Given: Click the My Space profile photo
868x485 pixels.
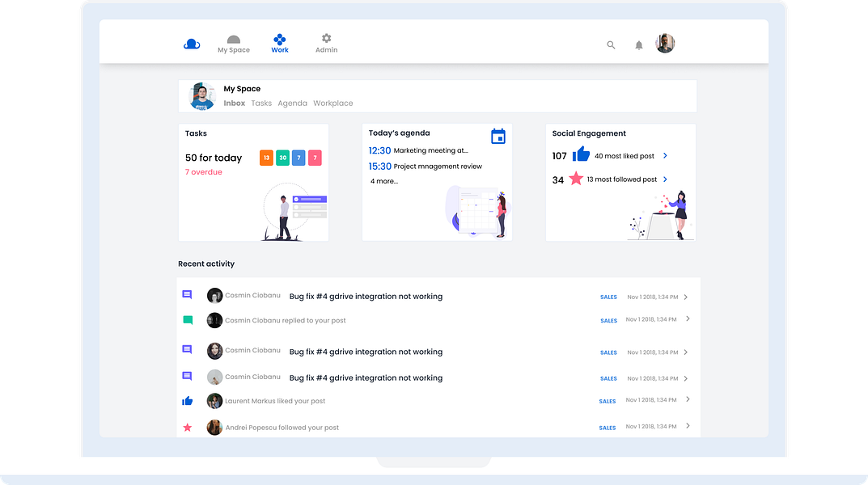Looking at the screenshot, I should click(x=202, y=96).
